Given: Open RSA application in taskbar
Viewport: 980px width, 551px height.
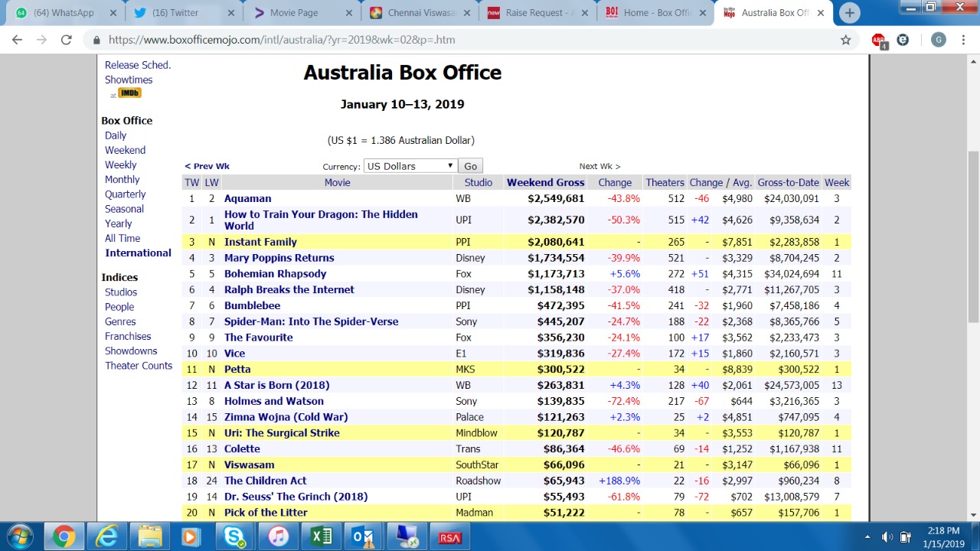Looking at the screenshot, I should click(449, 536).
